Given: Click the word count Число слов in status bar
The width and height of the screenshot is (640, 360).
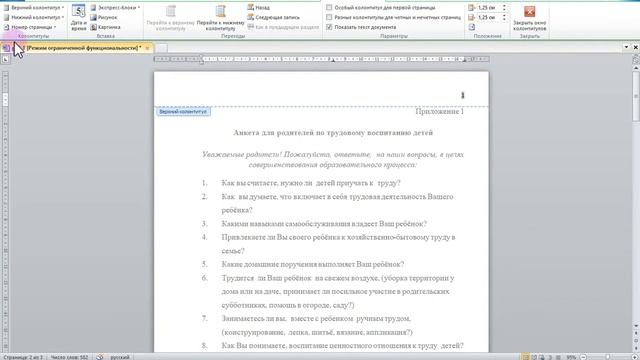Looking at the screenshot, I should tap(69, 357).
